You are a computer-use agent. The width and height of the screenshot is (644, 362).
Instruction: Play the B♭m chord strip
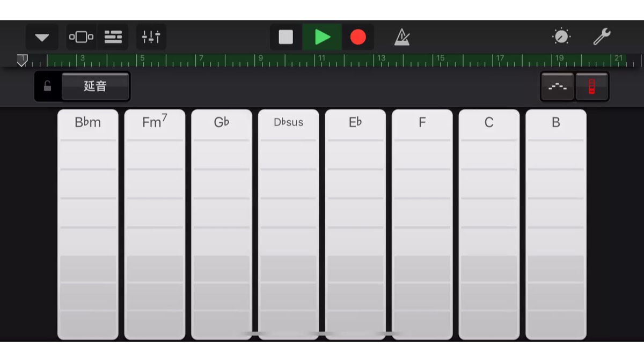[x=88, y=224]
